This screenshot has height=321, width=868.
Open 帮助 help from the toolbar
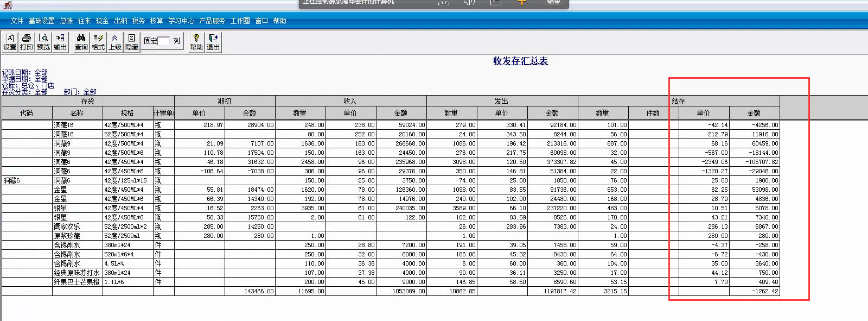[196, 42]
